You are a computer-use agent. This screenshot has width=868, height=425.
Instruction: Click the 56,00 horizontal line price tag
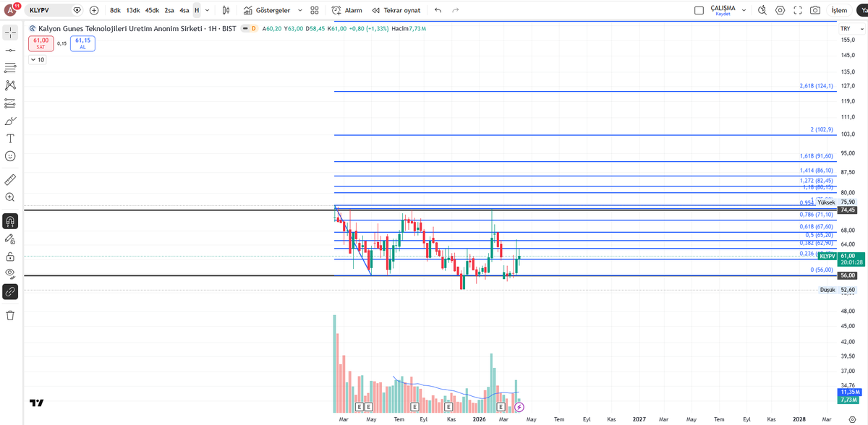(847, 275)
